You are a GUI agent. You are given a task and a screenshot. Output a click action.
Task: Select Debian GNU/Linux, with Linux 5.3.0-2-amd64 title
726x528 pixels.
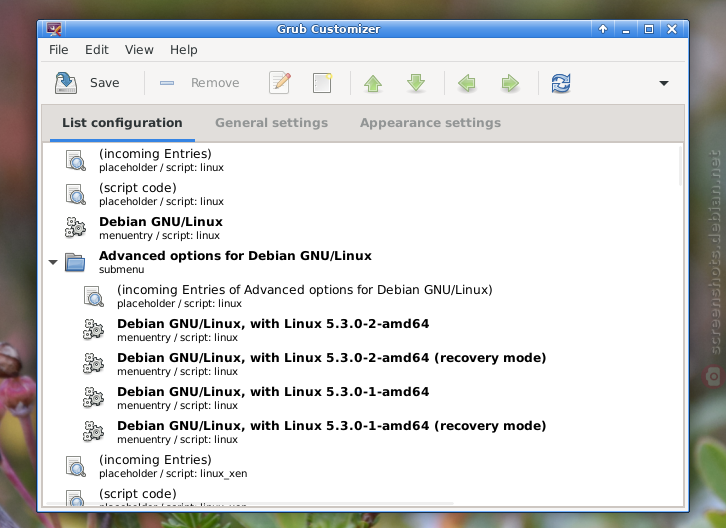point(273,324)
